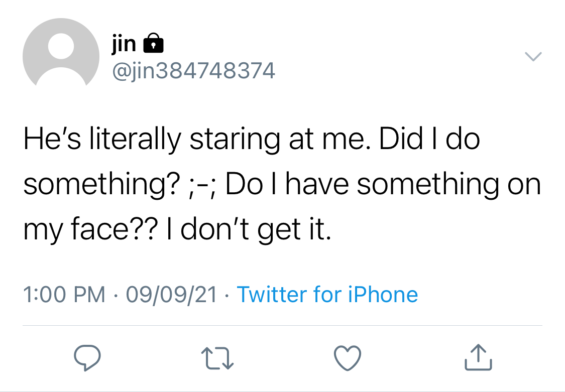565x392 pixels.
Task: Click the 1:00 PM timestamp
Action: [64, 295]
